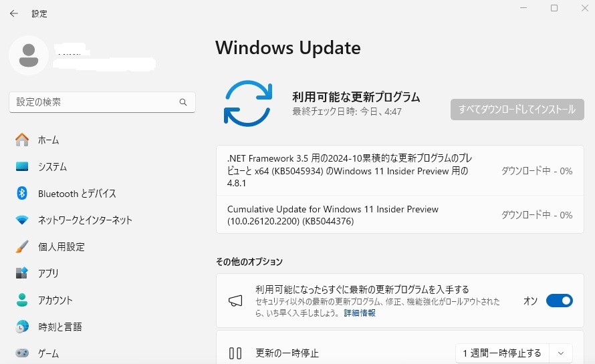Open the 詳細情報 link
This screenshot has height=364, width=595.
click(x=360, y=313)
